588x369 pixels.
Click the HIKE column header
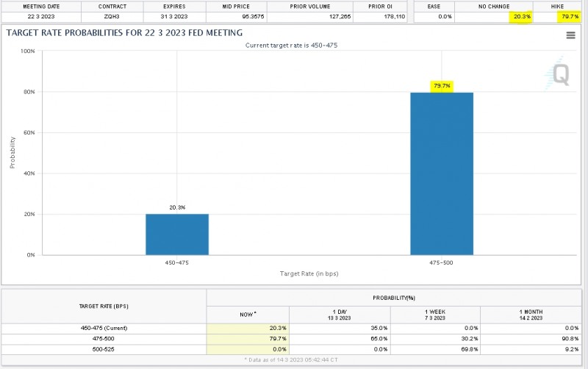(x=557, y=7)
